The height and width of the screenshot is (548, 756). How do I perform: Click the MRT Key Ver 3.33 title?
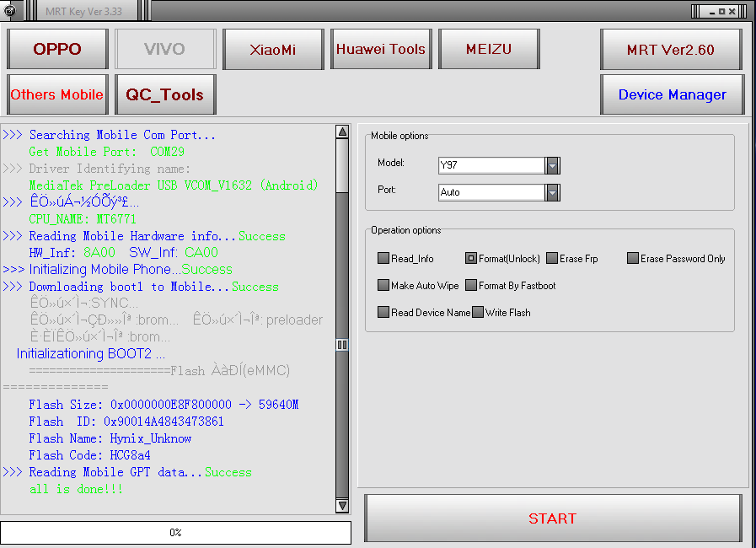coord(84,11)
